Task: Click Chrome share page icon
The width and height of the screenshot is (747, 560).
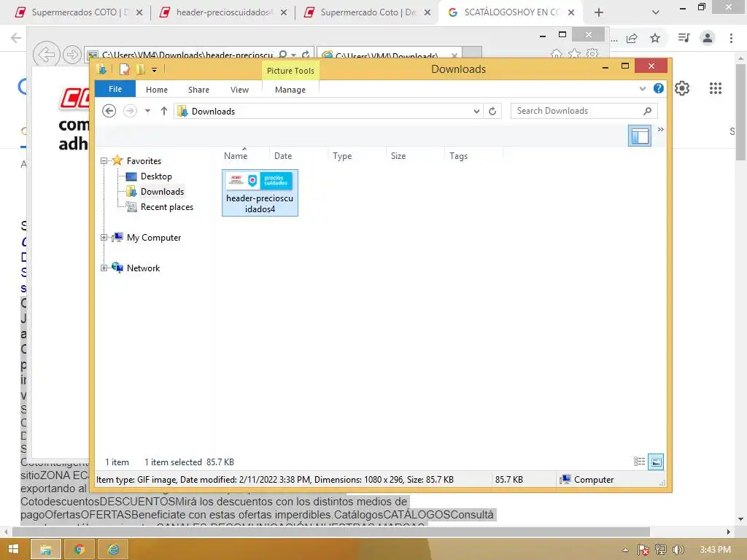Action: (x=632, y=38)
